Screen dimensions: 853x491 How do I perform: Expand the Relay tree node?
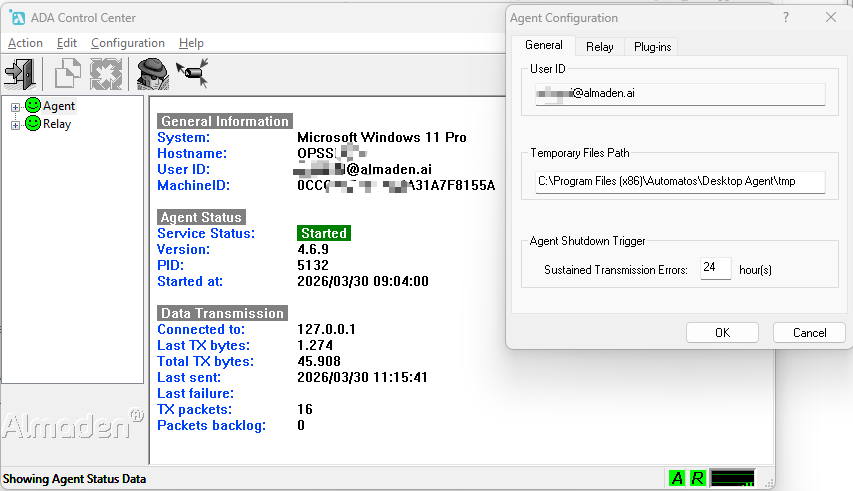(15, 124)
